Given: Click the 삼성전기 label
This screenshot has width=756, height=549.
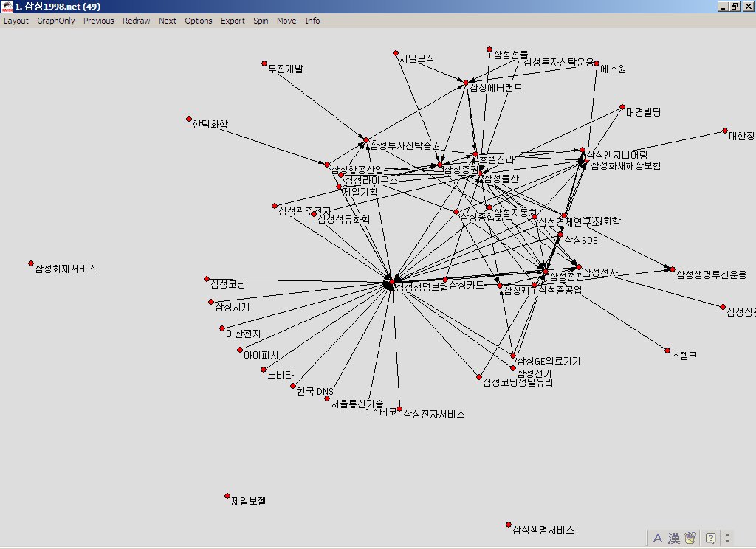Looking at the screenshot, I should [535, 373].
